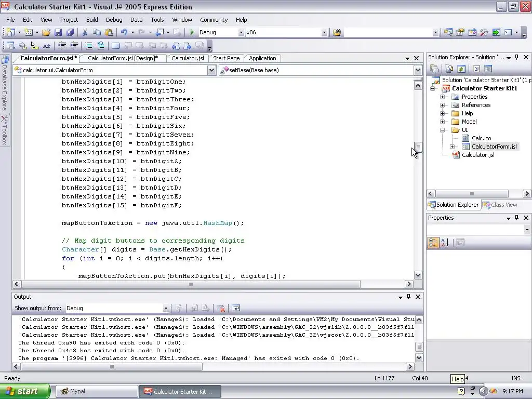Select Calculator.jsl in Solution Explorer
This screenshot has height=399, width=532.
coord(478,155)
